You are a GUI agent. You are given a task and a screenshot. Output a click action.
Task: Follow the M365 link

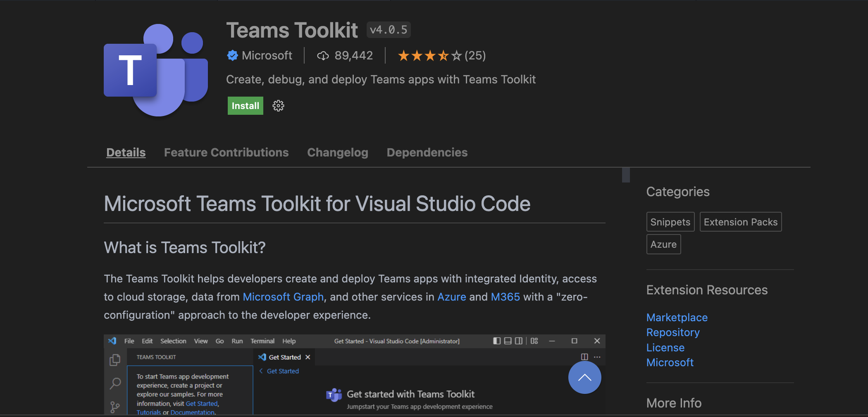click(506, 297)
